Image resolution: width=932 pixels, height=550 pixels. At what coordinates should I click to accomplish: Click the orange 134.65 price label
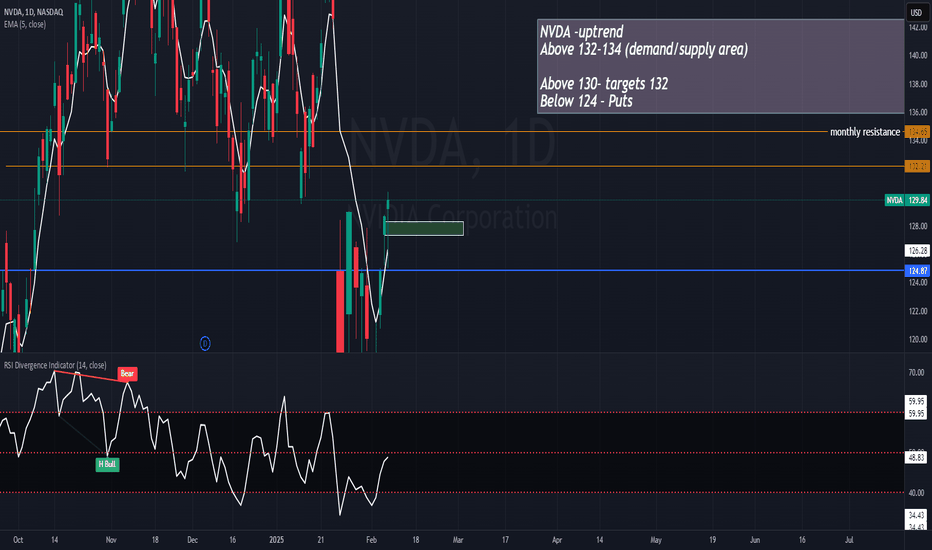click(x=917, y=132)
